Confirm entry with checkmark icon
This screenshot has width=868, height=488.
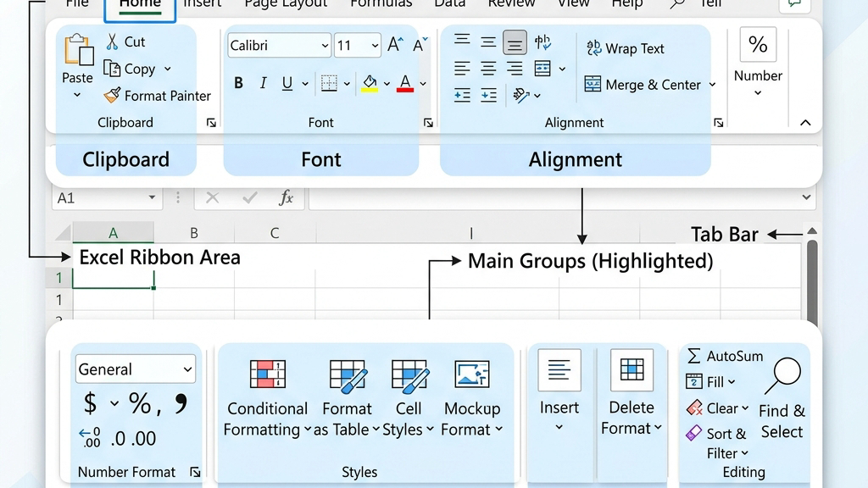click(x=250, y=197)
